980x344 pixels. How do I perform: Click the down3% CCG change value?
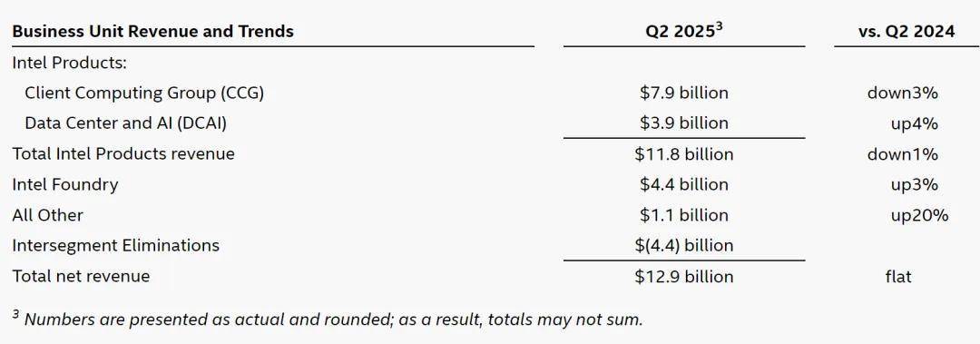click(903, 93)
